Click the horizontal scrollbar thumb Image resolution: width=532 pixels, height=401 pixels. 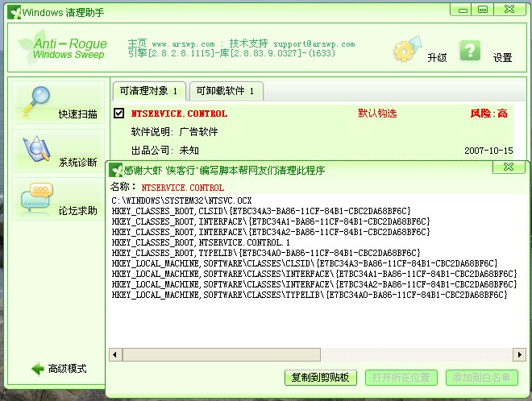(x=221, y=355)
